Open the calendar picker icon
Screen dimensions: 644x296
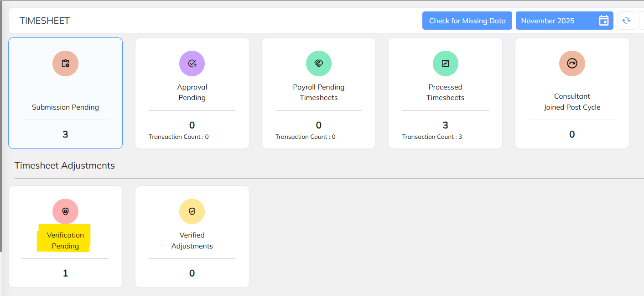pos(603,21)
